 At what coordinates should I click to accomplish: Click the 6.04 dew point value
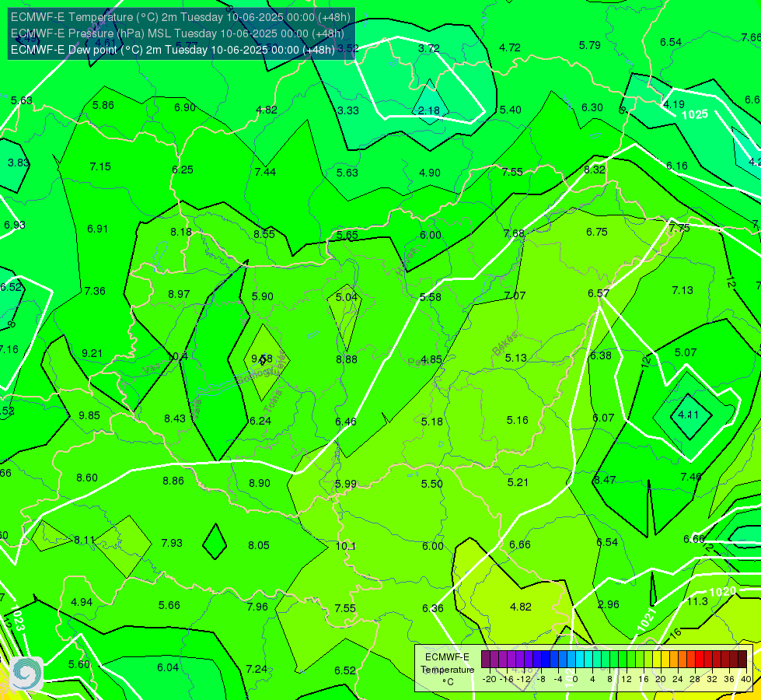(x=168, y=667)
